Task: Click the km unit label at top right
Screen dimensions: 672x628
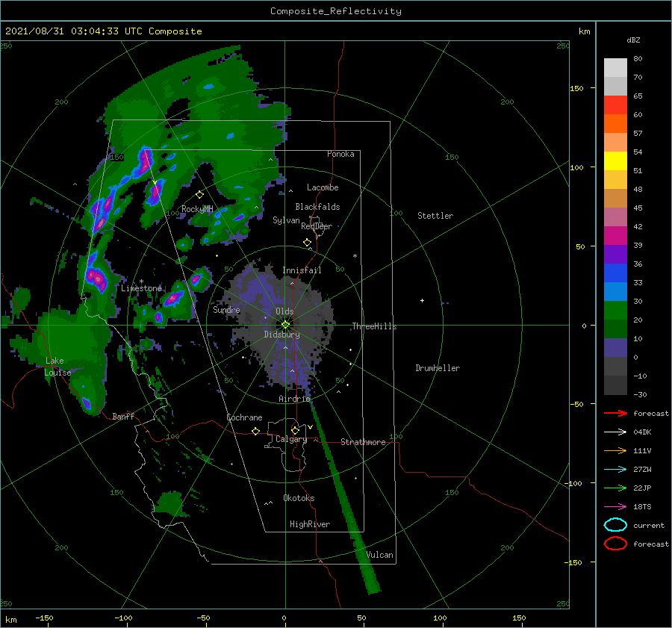Action: (x=584, y=31)
